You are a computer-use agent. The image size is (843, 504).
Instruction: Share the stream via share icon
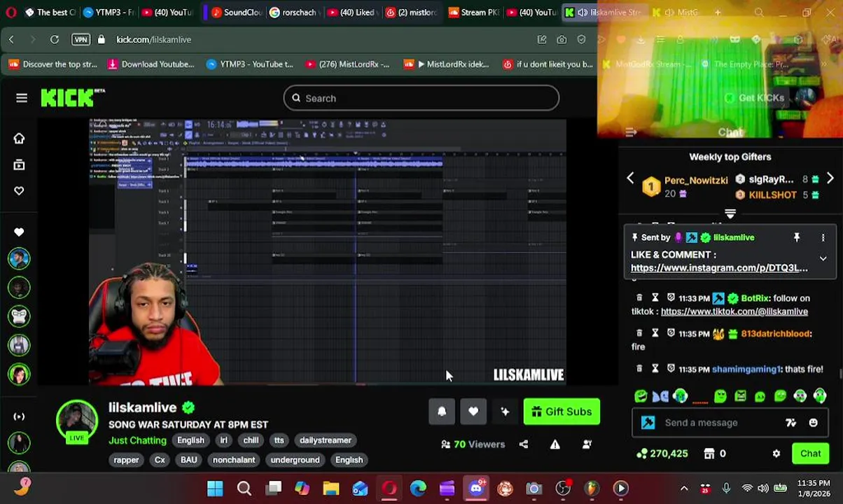click(524, 444)
